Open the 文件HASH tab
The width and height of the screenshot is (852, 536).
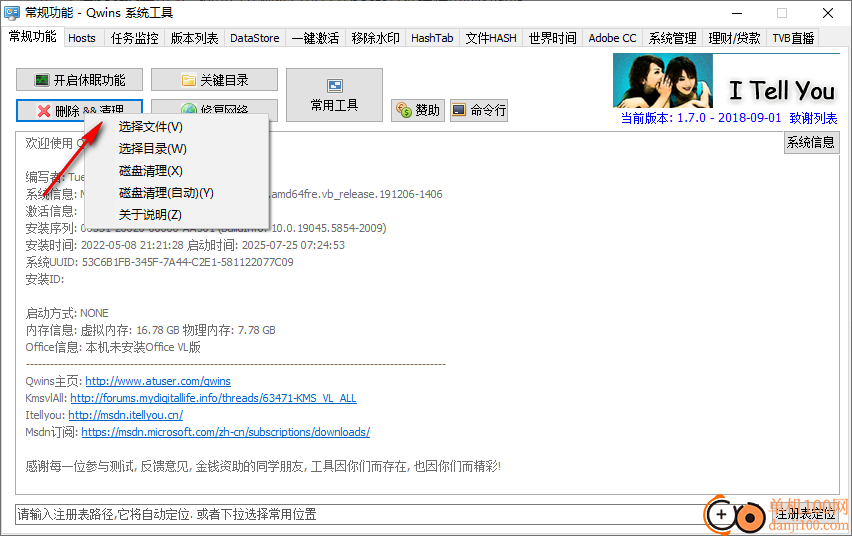pos(491,38)
